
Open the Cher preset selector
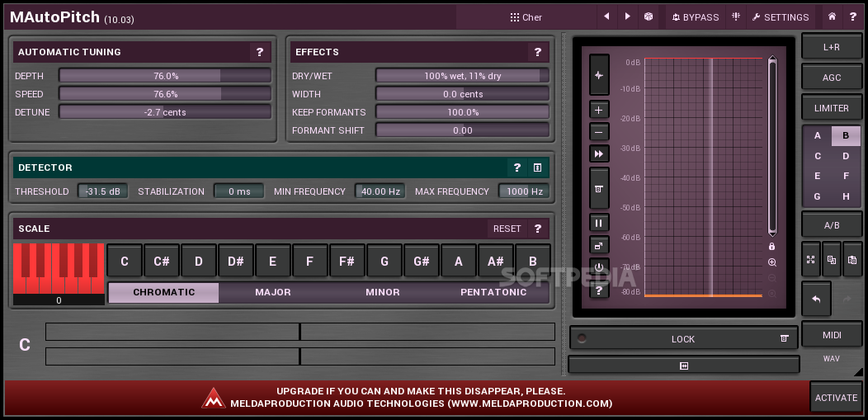[526, 17]
